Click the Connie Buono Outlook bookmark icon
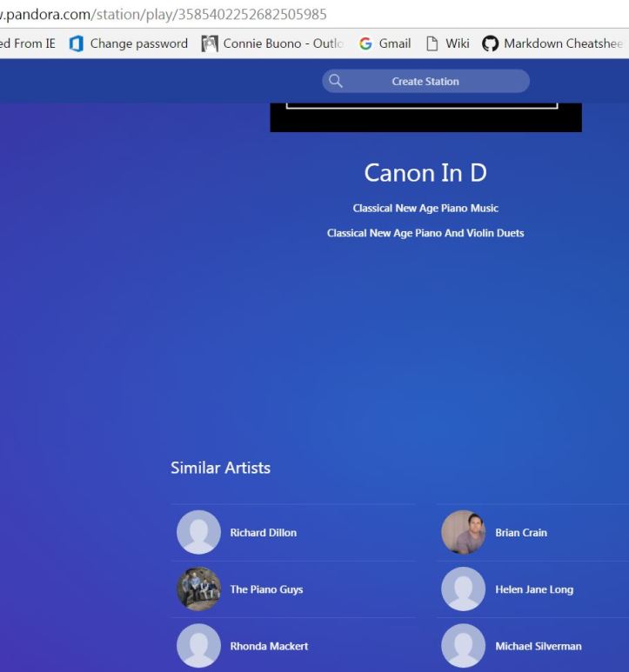 tap(210, 43)
